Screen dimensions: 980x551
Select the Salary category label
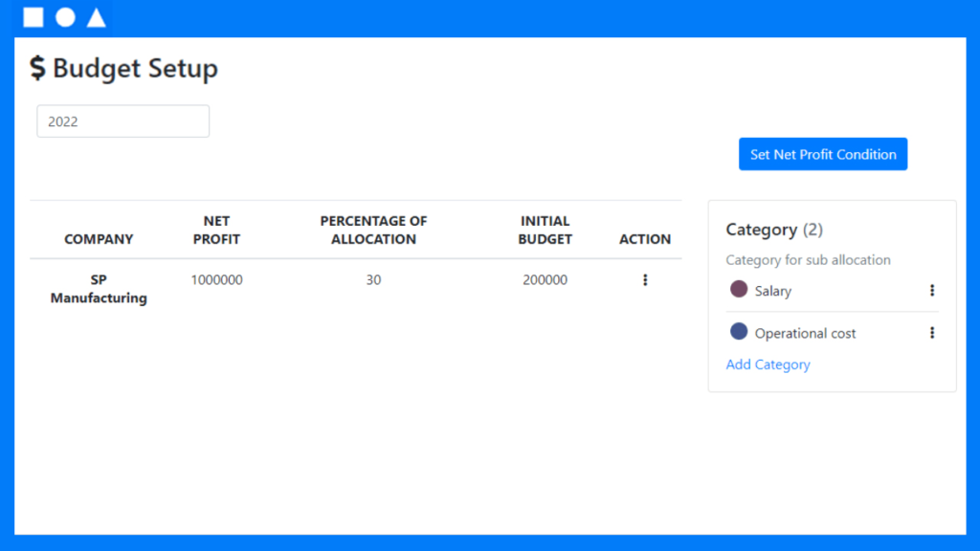coord(773,291)
